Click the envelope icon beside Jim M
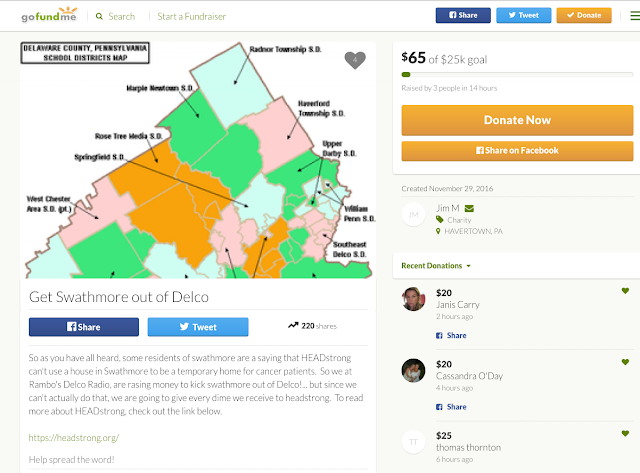Image resolution: width=640 pixels, height=473 pixels. coord(470,208)
